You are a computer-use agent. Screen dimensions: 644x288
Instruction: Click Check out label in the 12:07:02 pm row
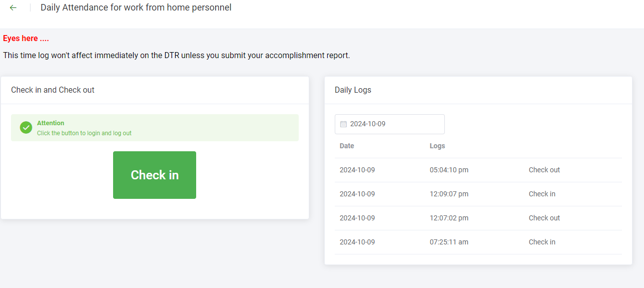click(x=544, y=218)
